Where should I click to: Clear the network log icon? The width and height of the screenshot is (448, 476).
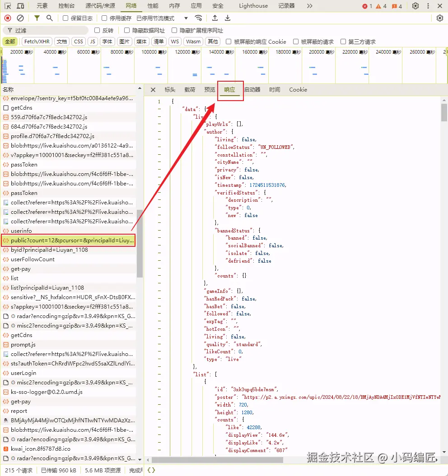pos(20,18)
